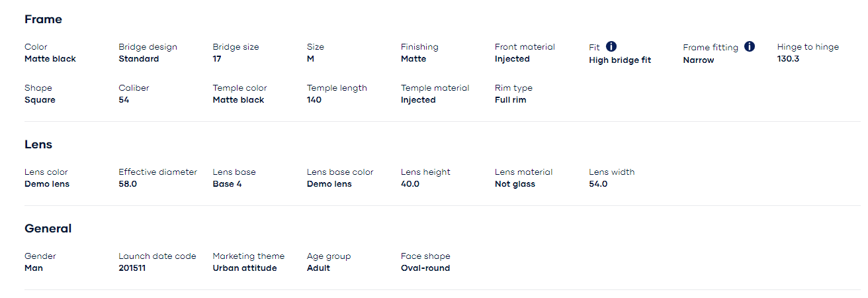Click the Not glass lens material value
The width and height of the screenshot is (868, 298).
pyautogui.click(x=515, y=184)
